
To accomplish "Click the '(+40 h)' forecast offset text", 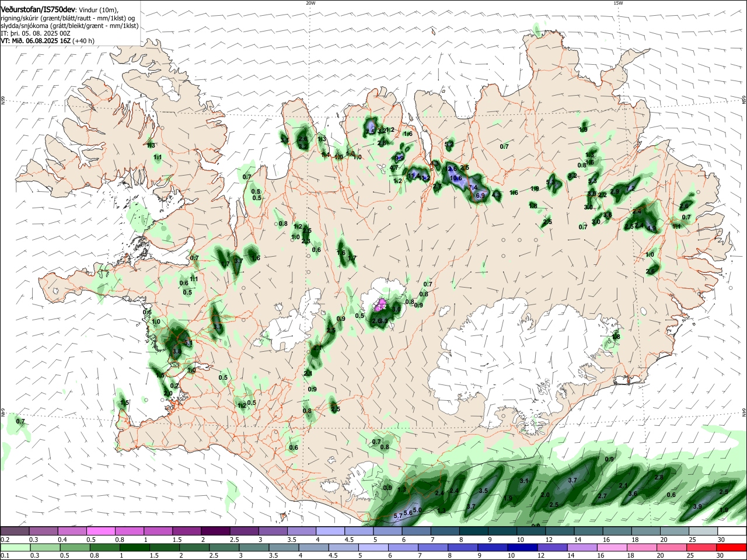I will [83, 41].
